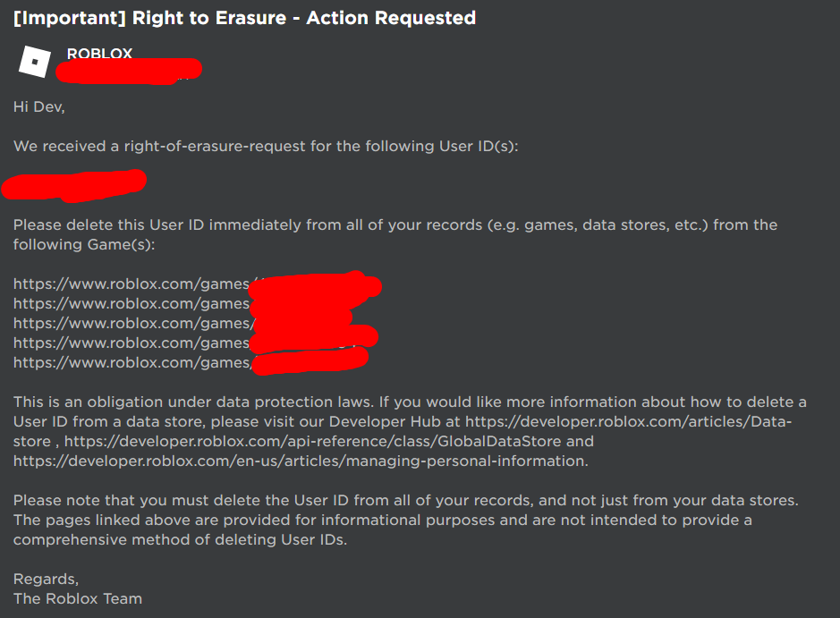Open the third roblox.com/games link

pyautogui.click(x=182, y=324)
